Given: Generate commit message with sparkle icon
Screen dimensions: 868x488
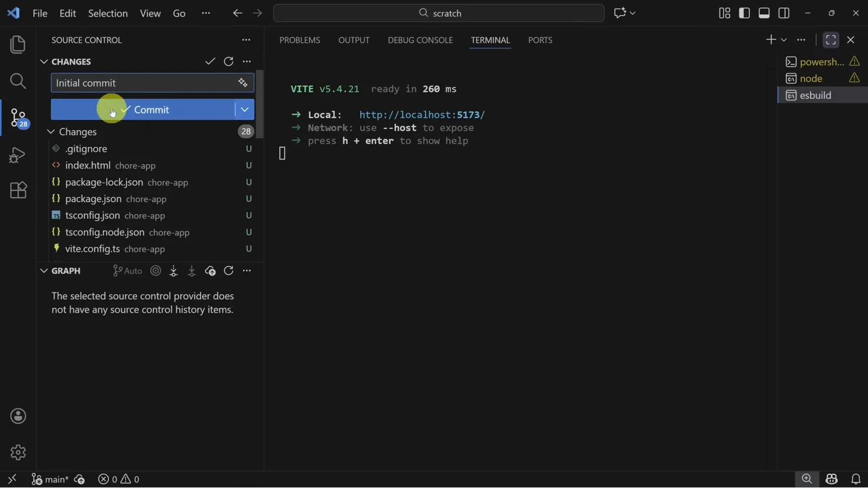Looking at the screenshot, I should [x=242, y=82].
